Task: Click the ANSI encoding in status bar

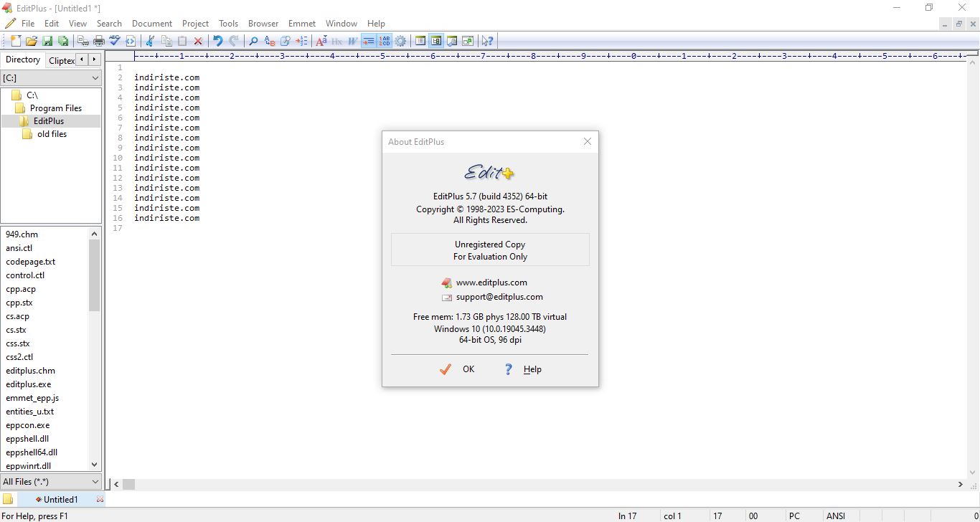Action: pos(836,516)
